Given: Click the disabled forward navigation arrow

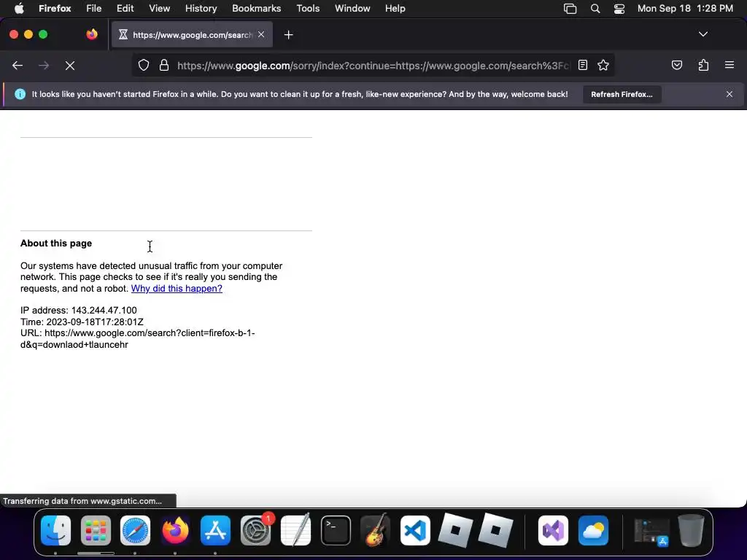Looking at the screenshot, I should click(44, 66).
